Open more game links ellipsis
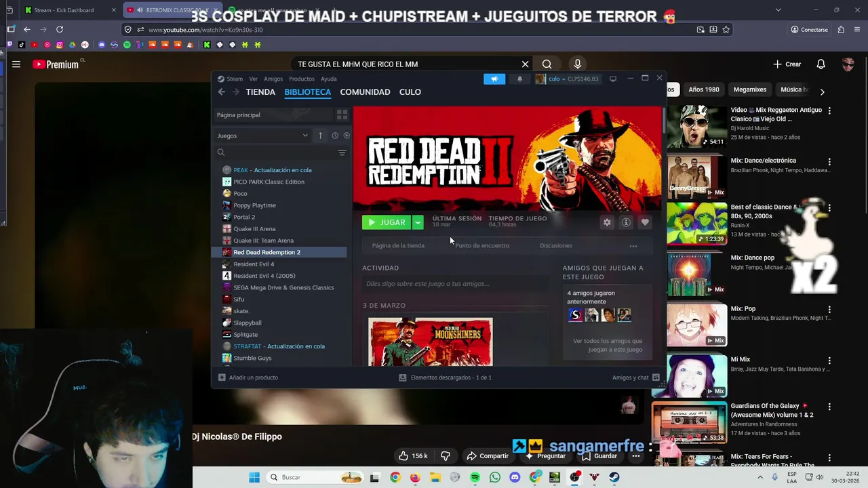This screenshot has width=868, height=488. pyautogui.click(x=633, y=246)
